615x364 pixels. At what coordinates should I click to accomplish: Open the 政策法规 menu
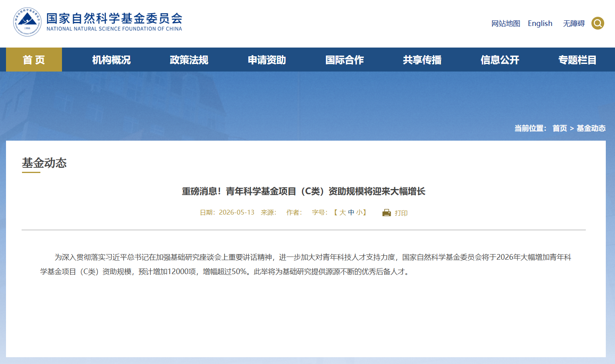pyautogui.click(x=189, y=60)
